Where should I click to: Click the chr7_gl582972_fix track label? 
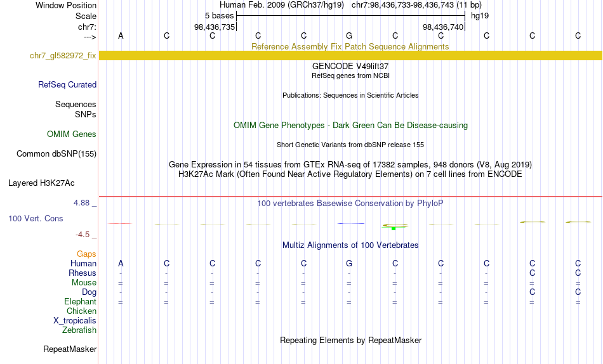(63, 55)
